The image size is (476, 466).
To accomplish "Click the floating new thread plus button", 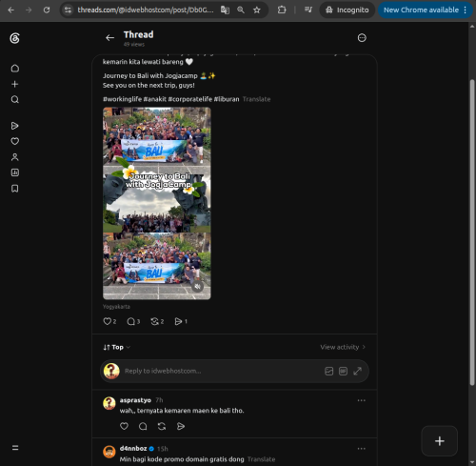I will point(440,441).
